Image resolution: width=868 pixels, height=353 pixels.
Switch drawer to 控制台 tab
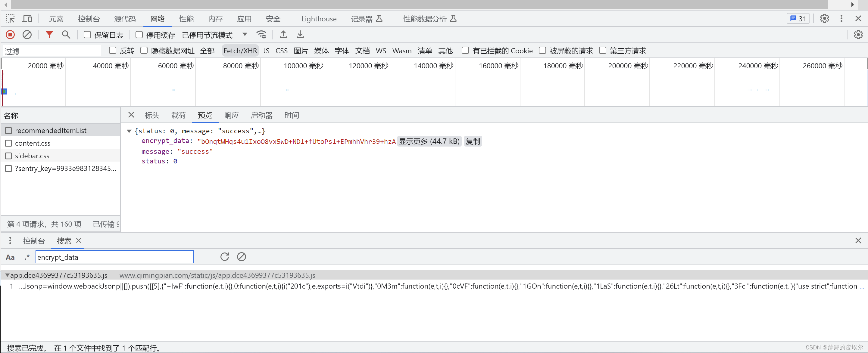tap(34, 241)
